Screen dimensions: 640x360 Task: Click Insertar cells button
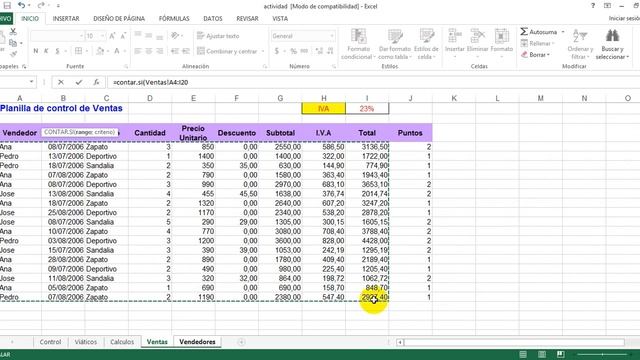pos(454,44)
